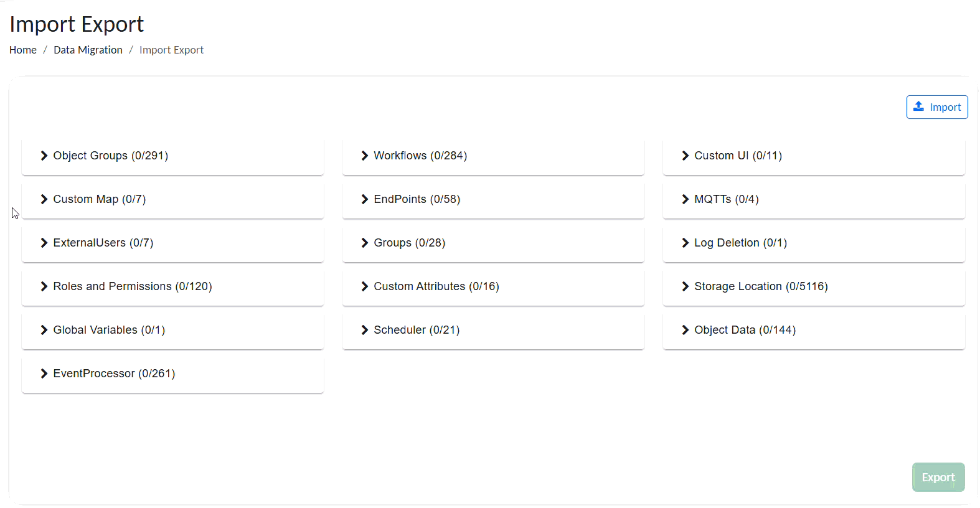Expand the Workflows chevron
980x508 pixels.
pyautogui.click(x=365, y=156)
